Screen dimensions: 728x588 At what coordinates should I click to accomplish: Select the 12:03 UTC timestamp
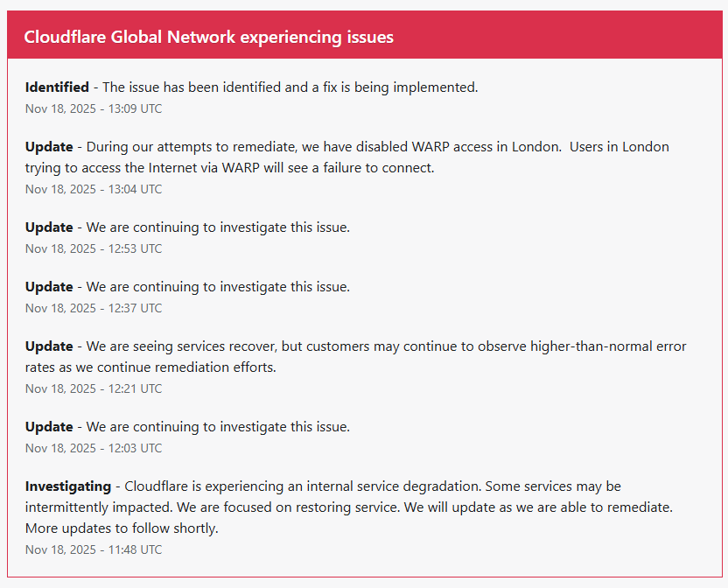click(94, 449)
